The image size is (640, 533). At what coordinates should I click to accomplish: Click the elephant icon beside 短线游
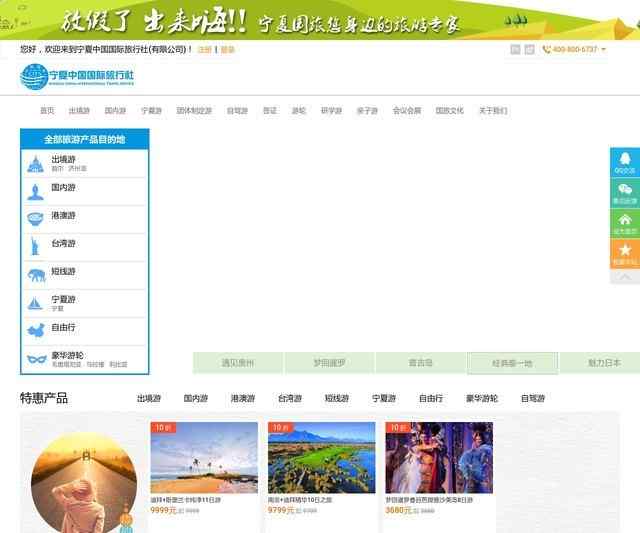(x=36, y=275)
